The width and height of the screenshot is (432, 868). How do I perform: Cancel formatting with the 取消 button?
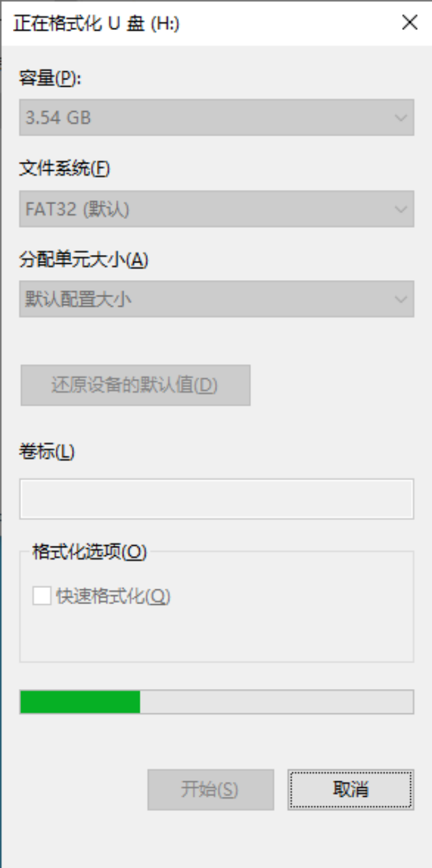point(351,789)
